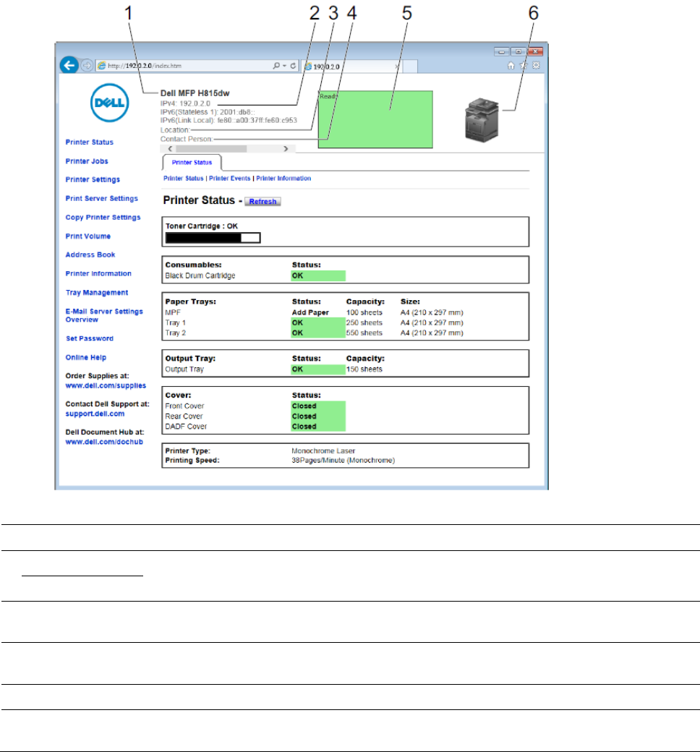Click Printer Status sub-navigation link
Image resolution: width=700 pixels, height=752 pixels.
tap(183, 179)
